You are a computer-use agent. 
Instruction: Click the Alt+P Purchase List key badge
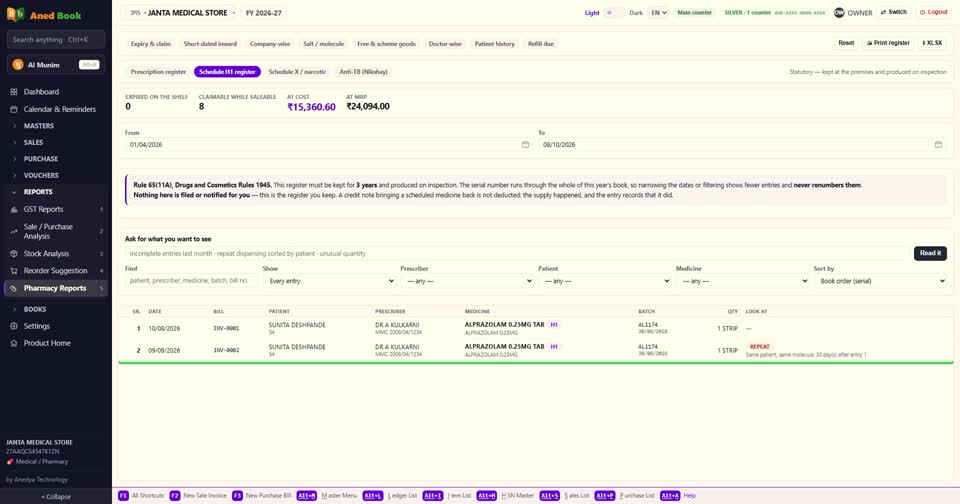604,495
